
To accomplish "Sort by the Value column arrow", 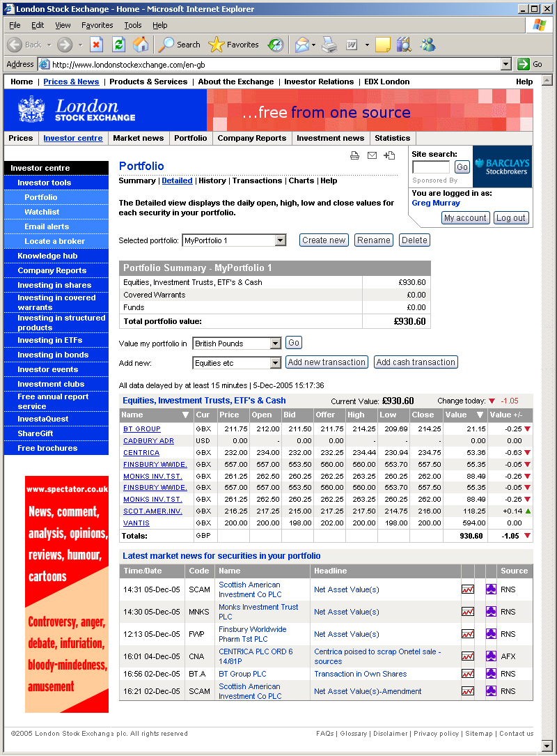I will pos(480,415).
